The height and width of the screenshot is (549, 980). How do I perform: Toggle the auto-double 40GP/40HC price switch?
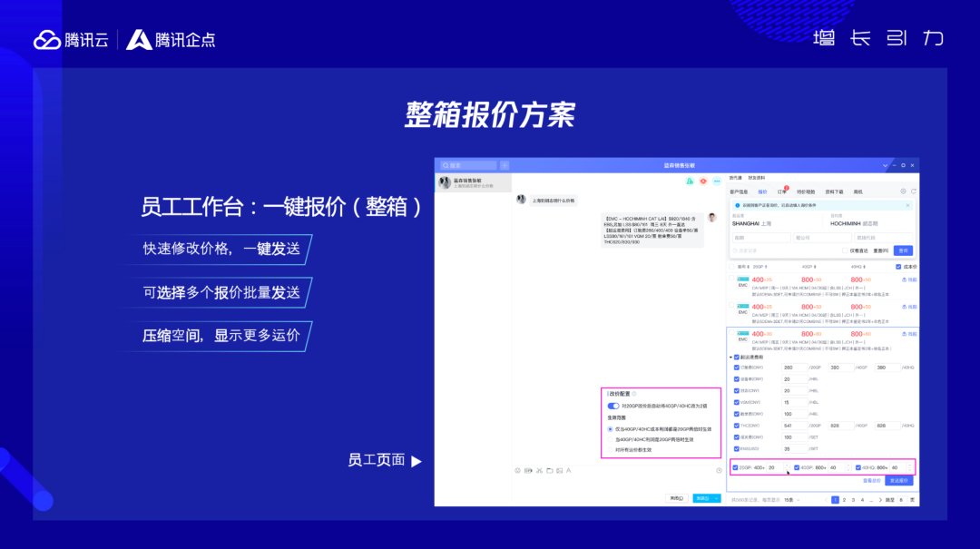coord(613,406)
